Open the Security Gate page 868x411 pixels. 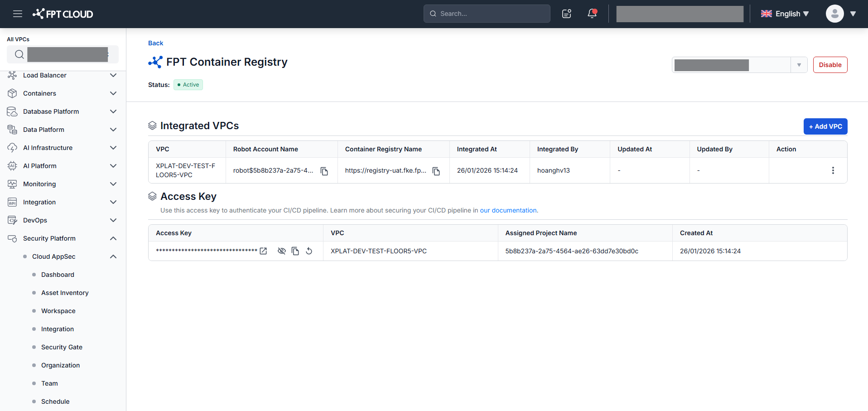(x=62, y=347)
